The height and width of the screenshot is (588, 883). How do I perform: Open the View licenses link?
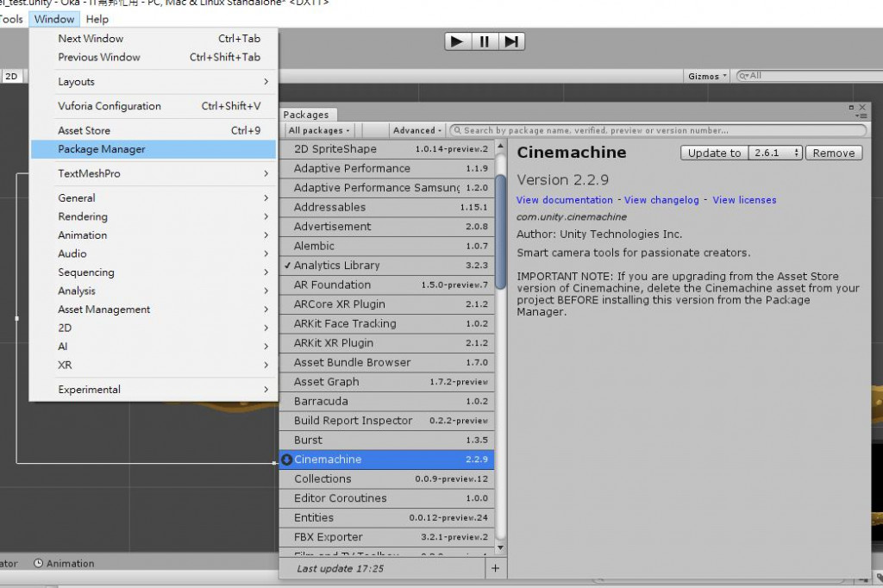click(744, 200)
